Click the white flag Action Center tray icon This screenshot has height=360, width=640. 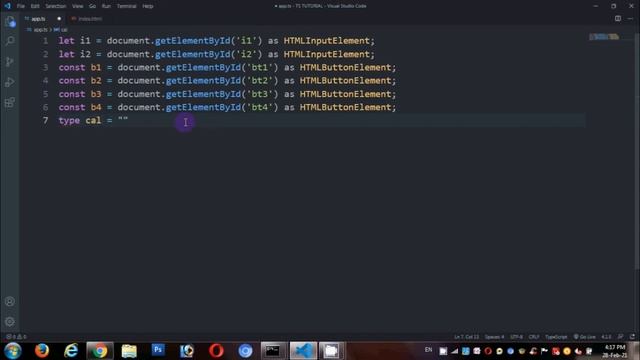(544, 351)
